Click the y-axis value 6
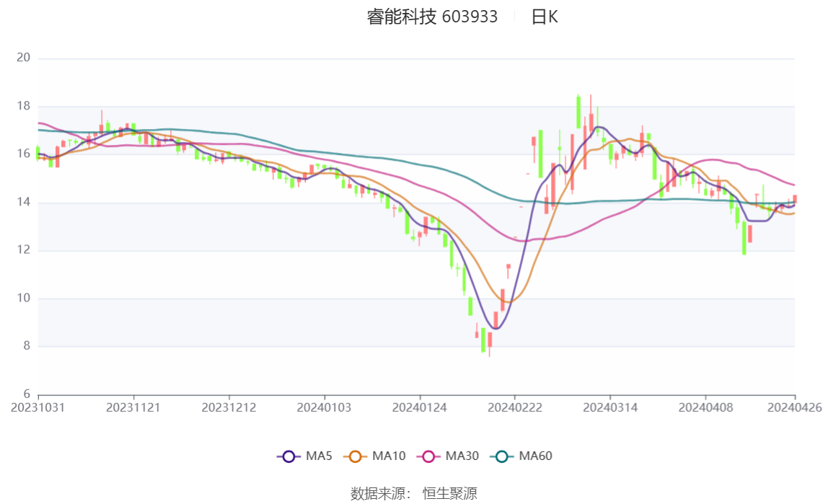The height and width of the screenshot is (504, 828). [x=27, y=394]
